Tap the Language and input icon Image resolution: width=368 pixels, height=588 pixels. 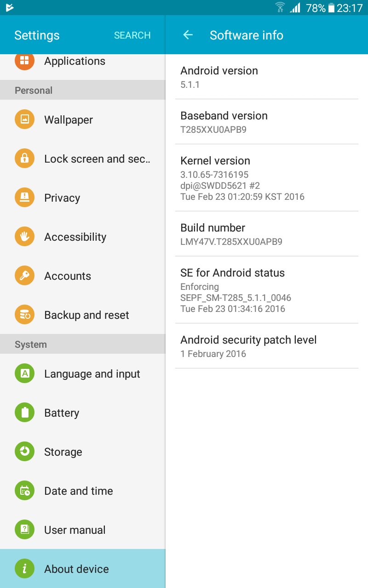(x=24, y=373)
